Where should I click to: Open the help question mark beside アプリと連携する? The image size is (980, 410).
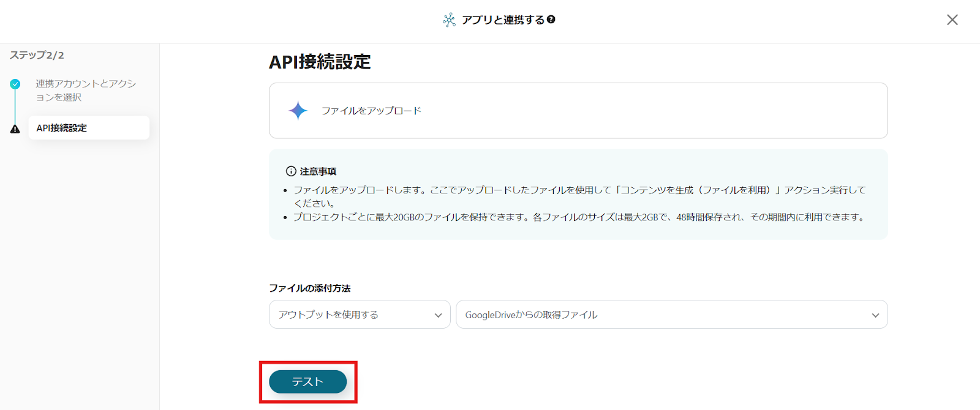tap(551, 20)
